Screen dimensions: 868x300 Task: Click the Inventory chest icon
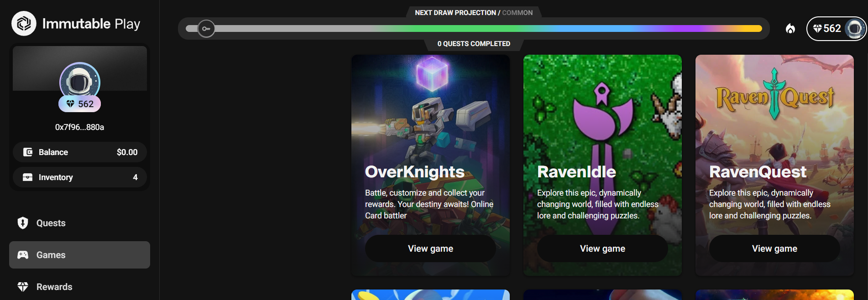28,177
